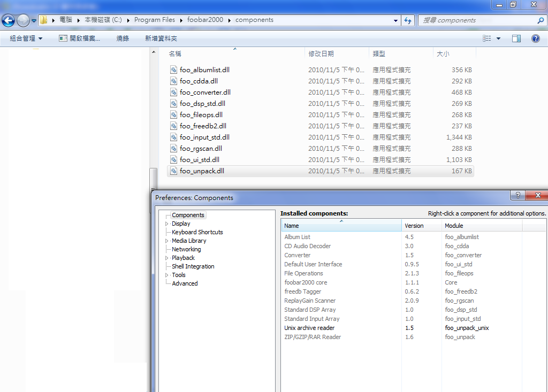Screen dimensions: 548x392
Task: Select the foo_converter.dll file icon
Action: (x=173, y=92)
